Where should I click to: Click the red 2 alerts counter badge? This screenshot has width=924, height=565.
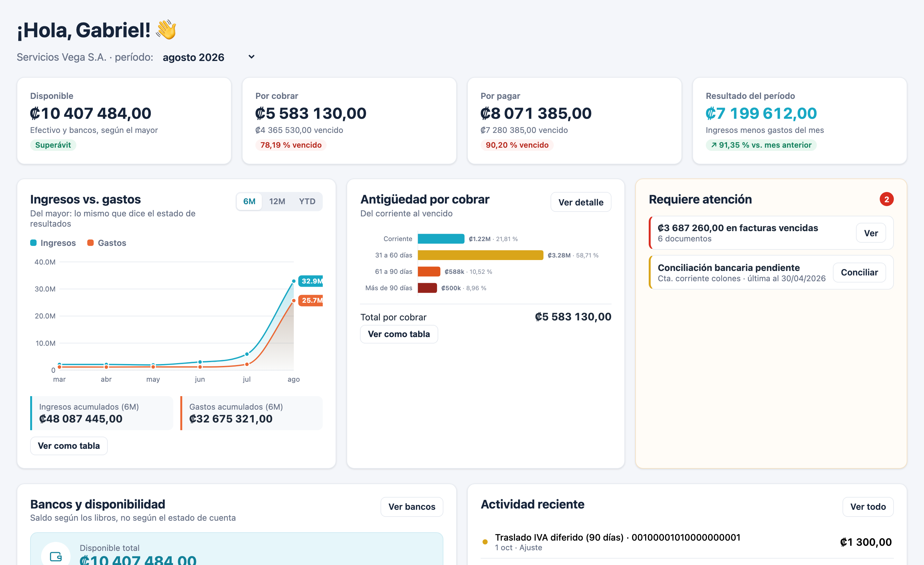pyautogui.click(x=886, y=199)
